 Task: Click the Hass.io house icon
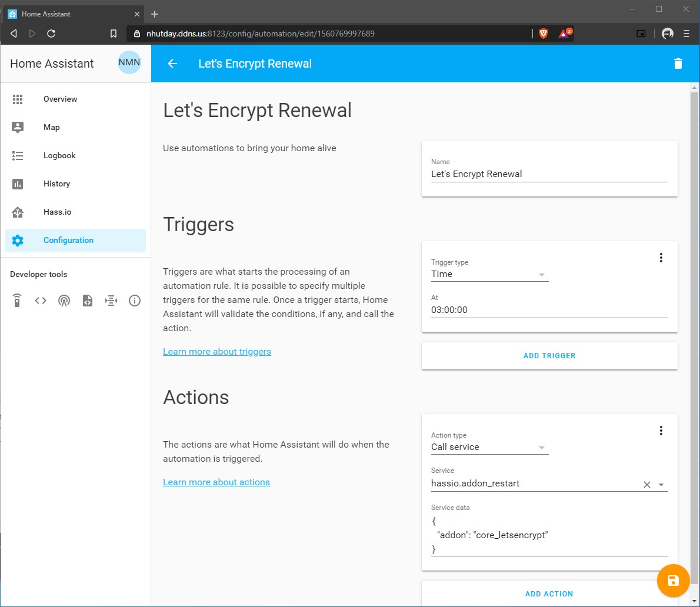(18, 212)
